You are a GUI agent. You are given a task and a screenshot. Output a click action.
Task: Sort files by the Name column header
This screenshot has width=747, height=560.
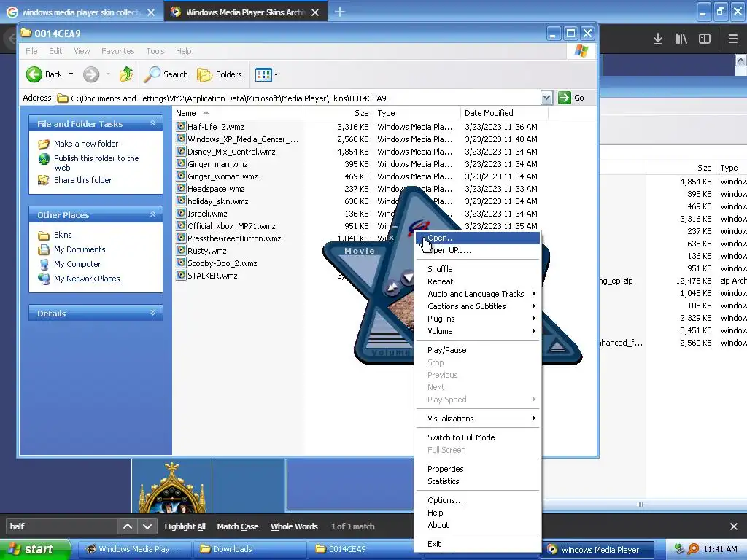tap(237, 113)
